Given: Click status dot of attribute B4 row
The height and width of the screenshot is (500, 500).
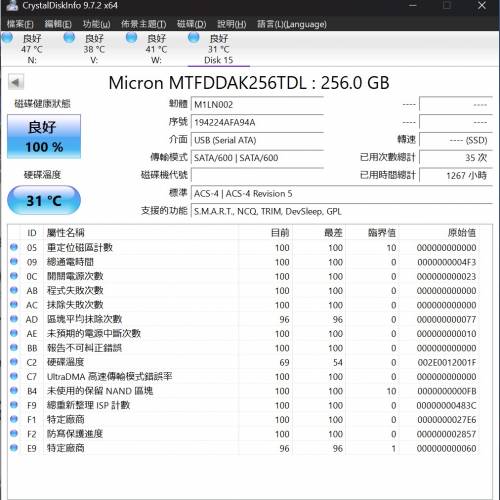Looking at the screenshot, I should pyautogui.click(x=14, y=390).
